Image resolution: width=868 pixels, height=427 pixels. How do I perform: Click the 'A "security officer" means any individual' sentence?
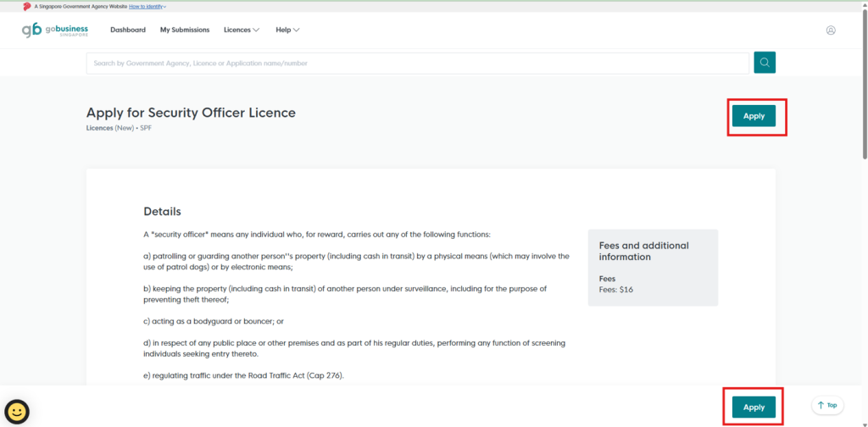(x=317, y=235)
